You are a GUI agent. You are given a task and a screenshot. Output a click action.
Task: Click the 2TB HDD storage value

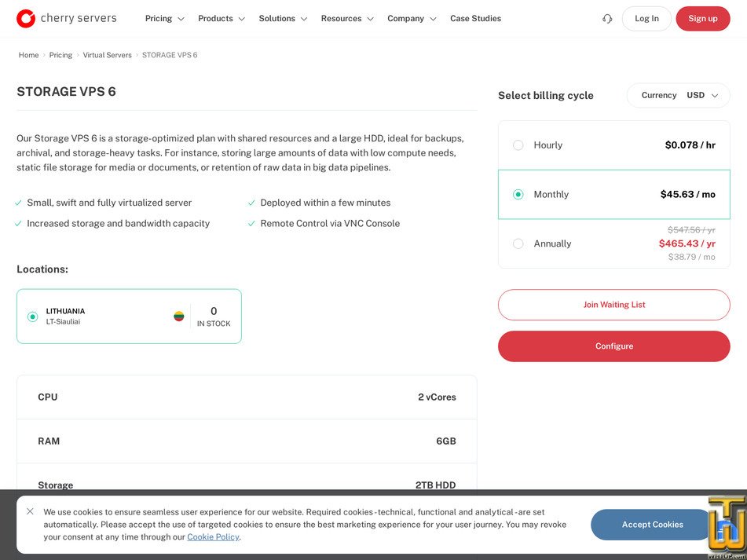435,485
